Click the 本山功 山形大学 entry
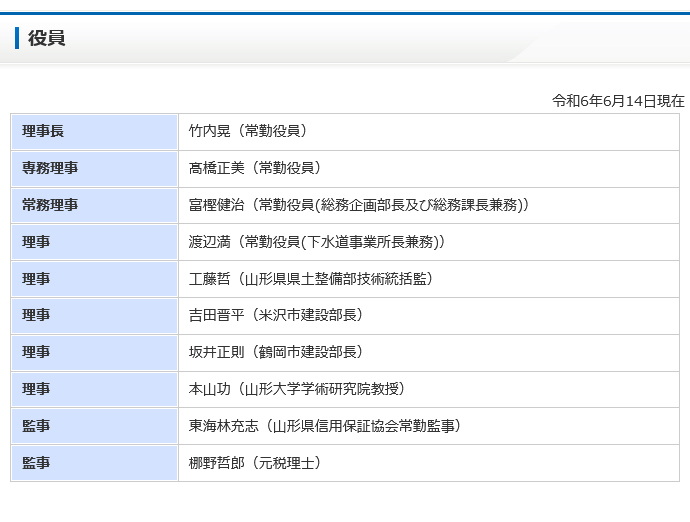690x522 pixels. [297, 389]
